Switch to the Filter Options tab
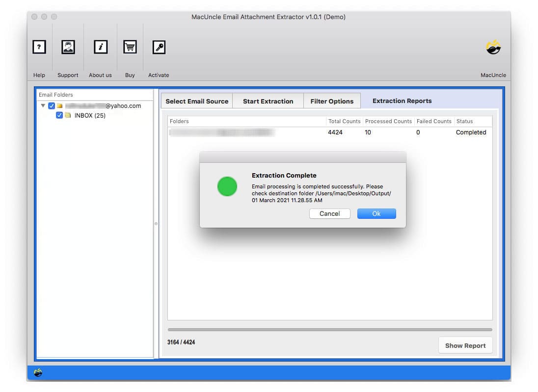 coord(332,101)
